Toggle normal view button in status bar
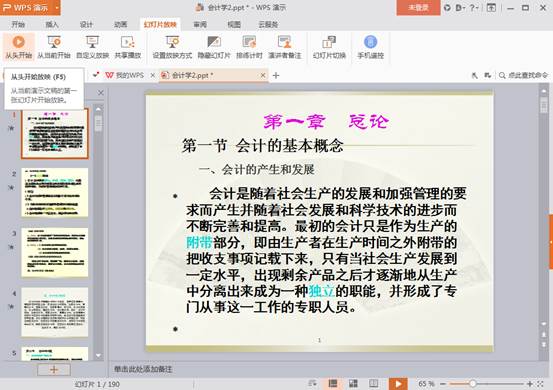Viewport: 553px width, 390px height. [333, 384]
